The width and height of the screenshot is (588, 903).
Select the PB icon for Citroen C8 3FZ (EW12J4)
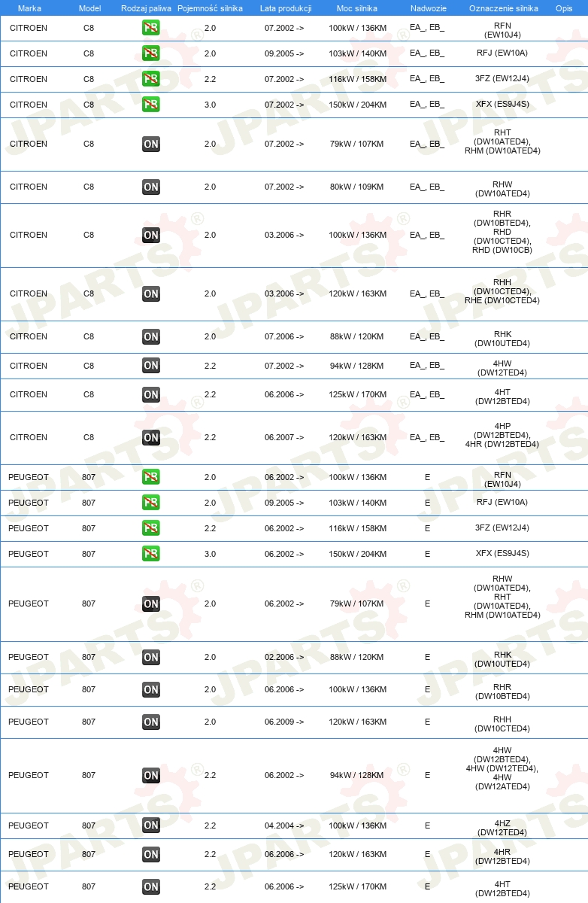pos(151,79)
